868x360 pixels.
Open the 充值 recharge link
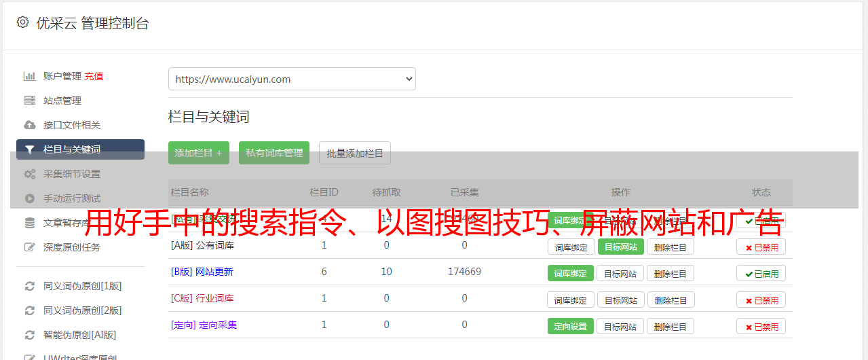click(x=94, y=76)
